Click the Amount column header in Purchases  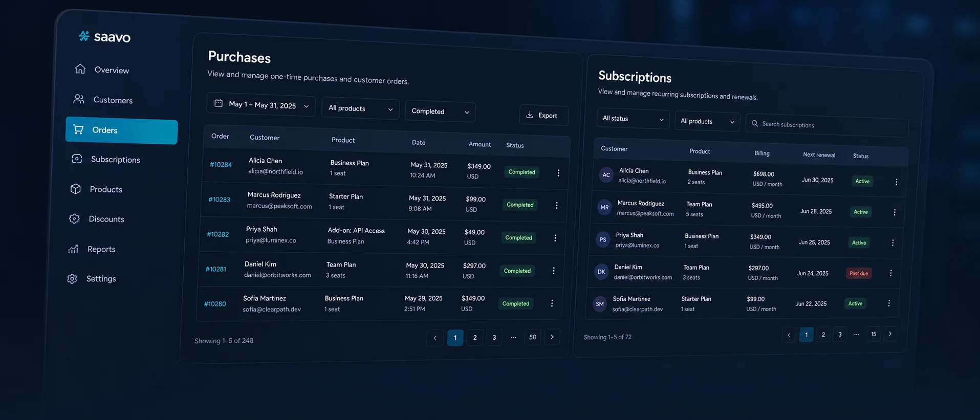click(480, 144)
